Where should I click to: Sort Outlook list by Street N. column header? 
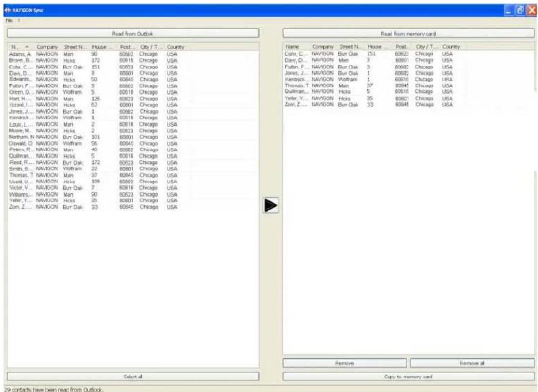pyautogui.click(x=75, y=47)
